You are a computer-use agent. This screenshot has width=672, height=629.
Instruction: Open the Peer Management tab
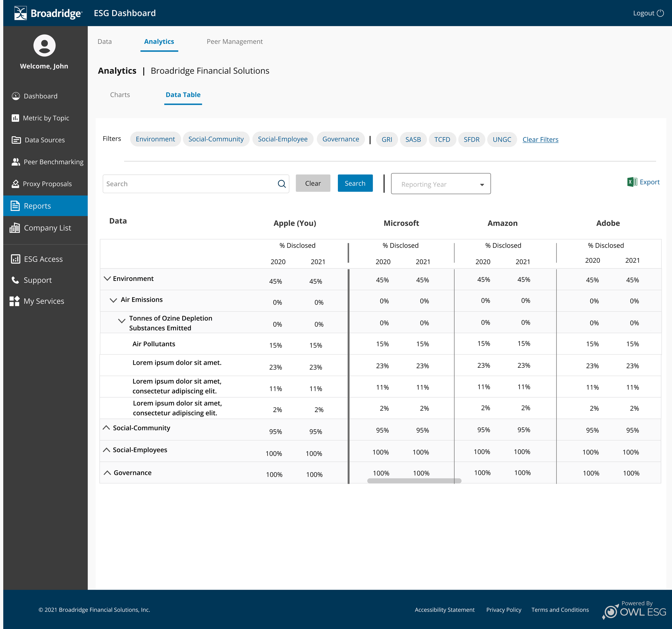pos(235,42)
